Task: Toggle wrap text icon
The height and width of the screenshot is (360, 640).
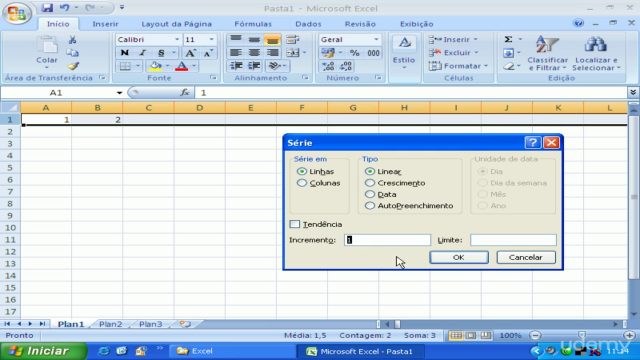Action: 292,40
